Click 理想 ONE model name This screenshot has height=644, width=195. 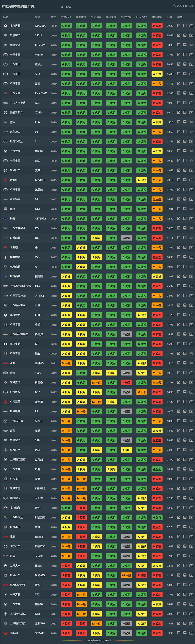(38, 209)
